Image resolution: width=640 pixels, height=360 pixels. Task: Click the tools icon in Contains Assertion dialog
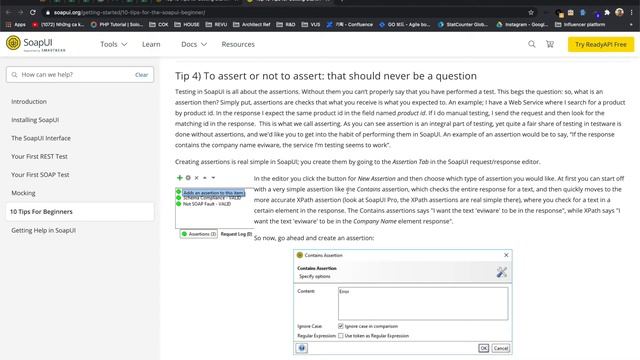[x=502, y=272]
